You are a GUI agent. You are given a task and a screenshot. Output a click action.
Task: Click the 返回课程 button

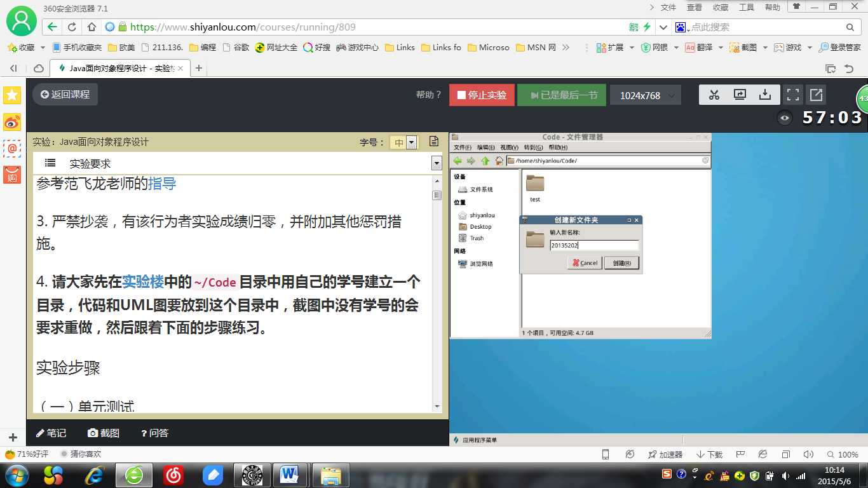click(65, 95)
